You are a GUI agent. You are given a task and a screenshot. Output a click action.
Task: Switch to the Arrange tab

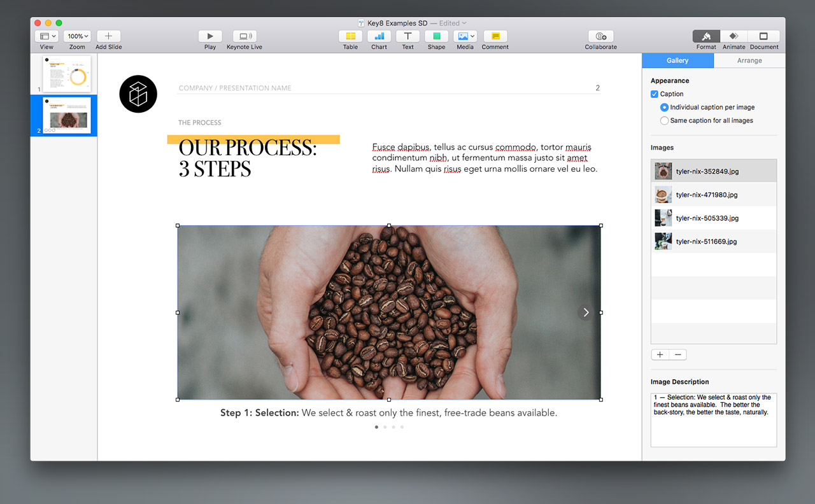click(x=749, y=60)
